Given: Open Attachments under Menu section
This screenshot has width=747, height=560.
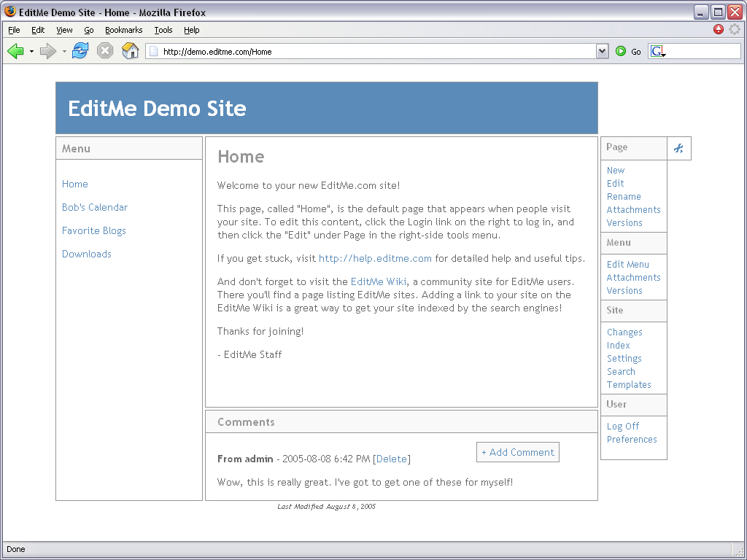Looking at the screenshot, I should point(634,277).
